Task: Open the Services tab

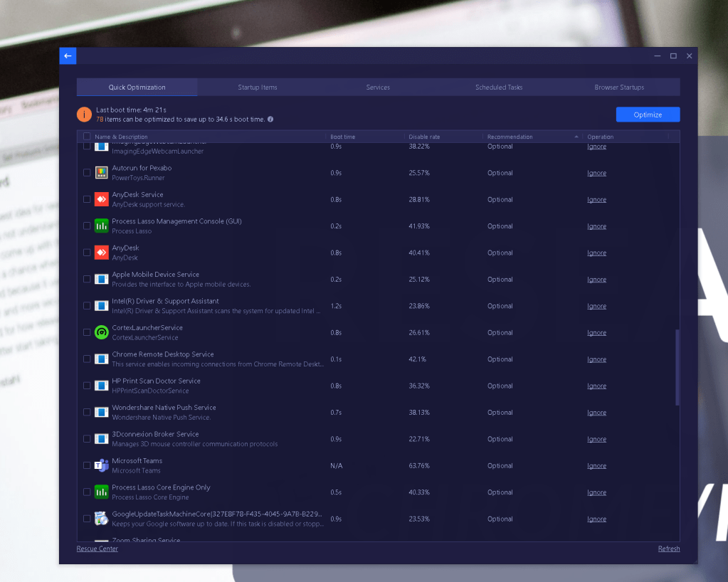Action: point(378,88)
